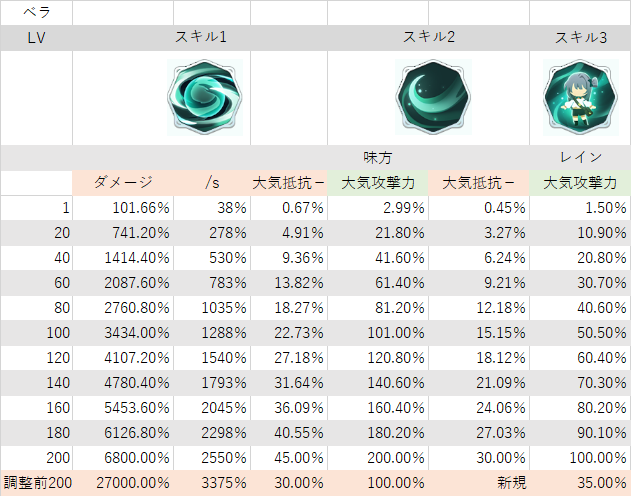Click the Skill 1 swirling vortex icon
This screenshot has height=496, width=631.
click(x=204, y=97)
